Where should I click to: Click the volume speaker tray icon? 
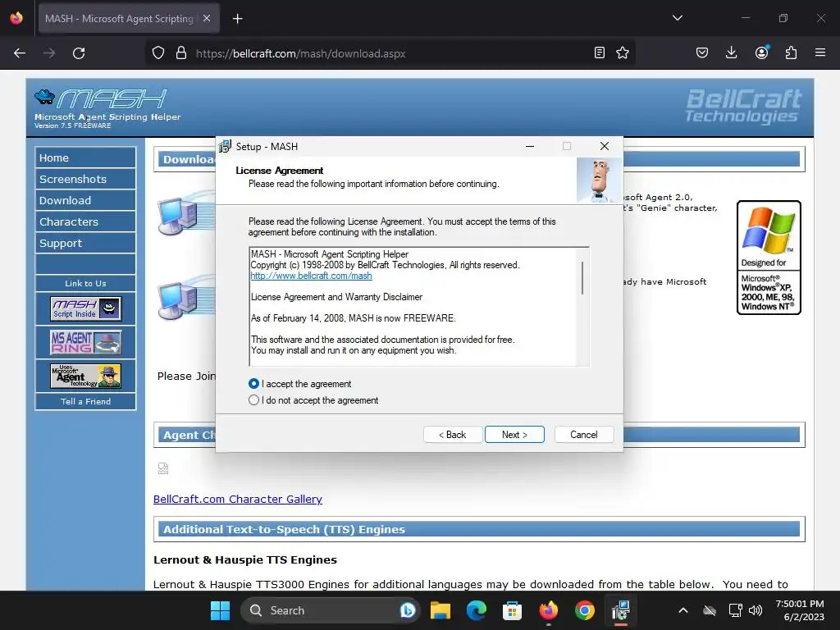point(756,610)
